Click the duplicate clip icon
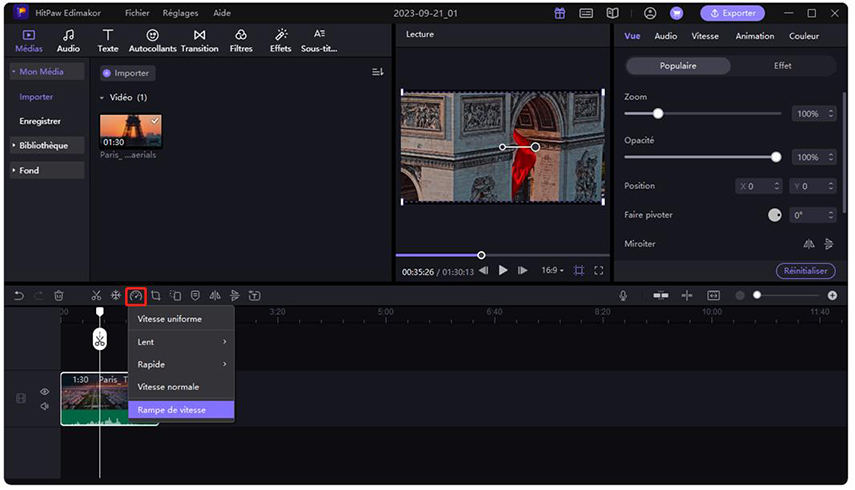The height and width of the screenshot is (490, 855). tap(176, 295)
